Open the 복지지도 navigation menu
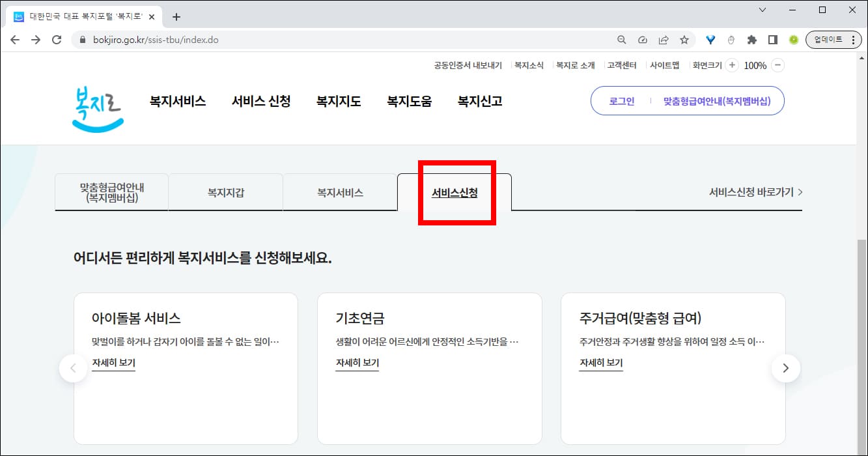The height and width of the screenshot is (456, 868). [x=338, y=101]
